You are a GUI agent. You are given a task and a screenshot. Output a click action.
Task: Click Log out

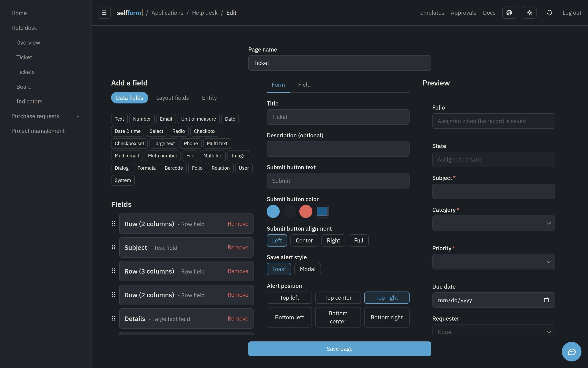(572, 13)
